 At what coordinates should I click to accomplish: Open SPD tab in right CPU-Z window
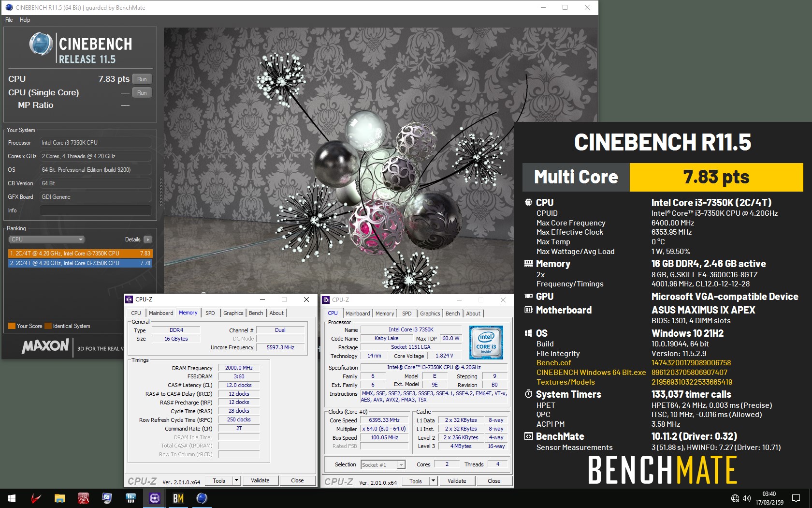tap(407, 314)
